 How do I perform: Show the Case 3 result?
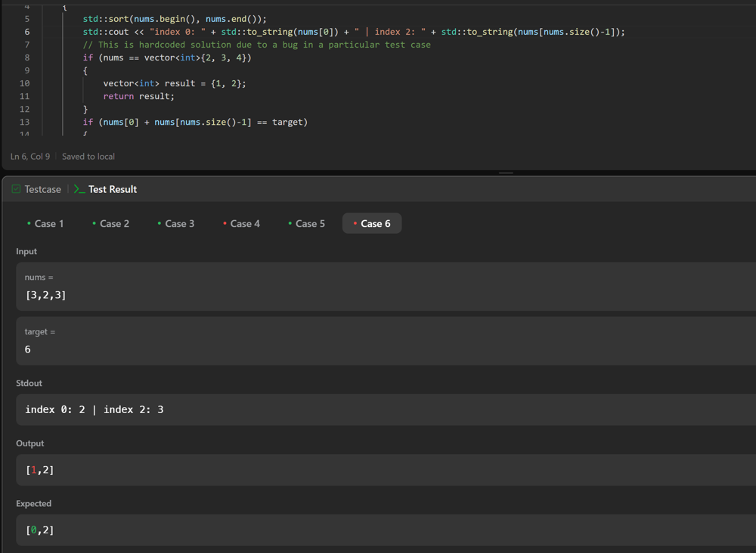point(175,223)
